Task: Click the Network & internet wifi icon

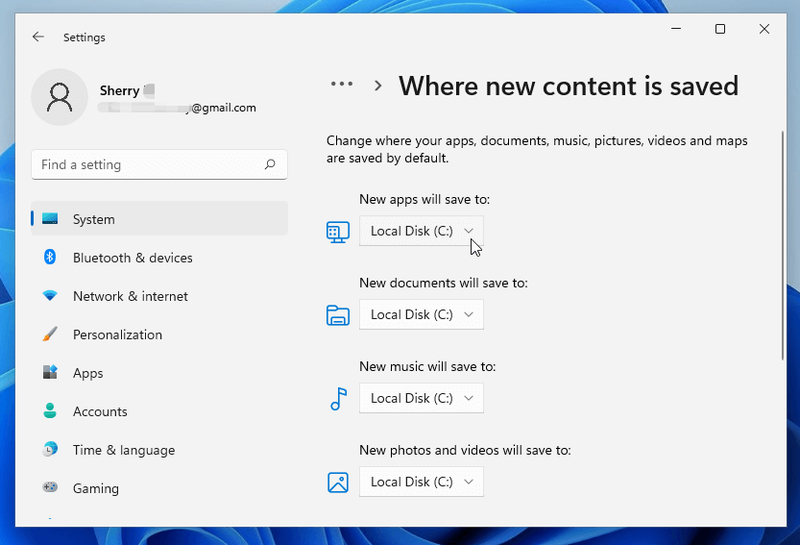Action: click(49, 295)
